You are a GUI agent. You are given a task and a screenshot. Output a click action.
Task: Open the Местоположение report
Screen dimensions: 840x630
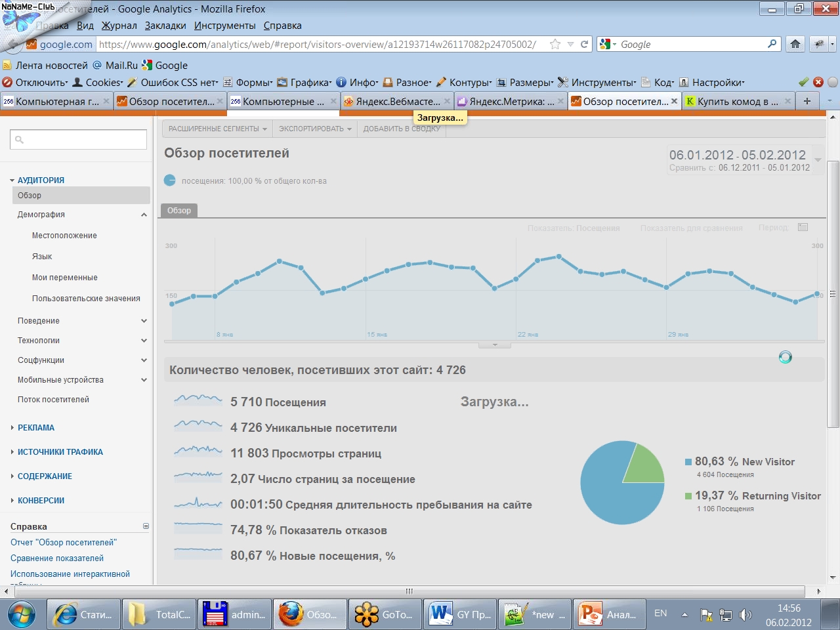[64, 236]
